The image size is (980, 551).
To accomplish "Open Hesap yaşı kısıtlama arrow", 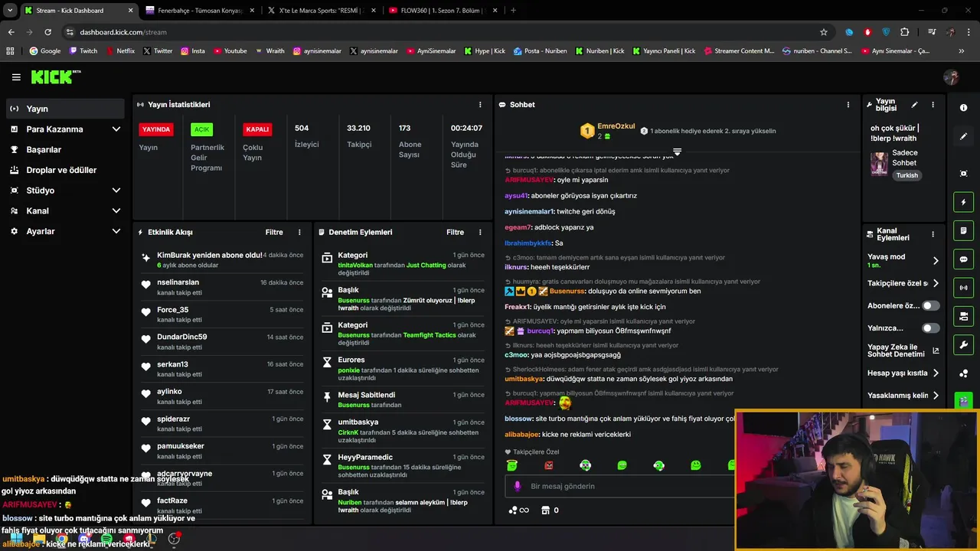I will coord(936,373).
